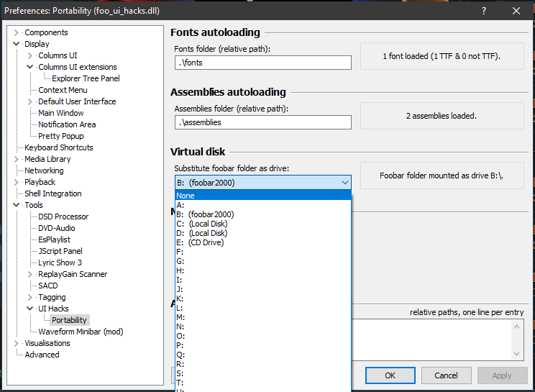Expand the ReplayGain Scanner node
This screenshot has width=535, height=392.
(x=29, y=274)
